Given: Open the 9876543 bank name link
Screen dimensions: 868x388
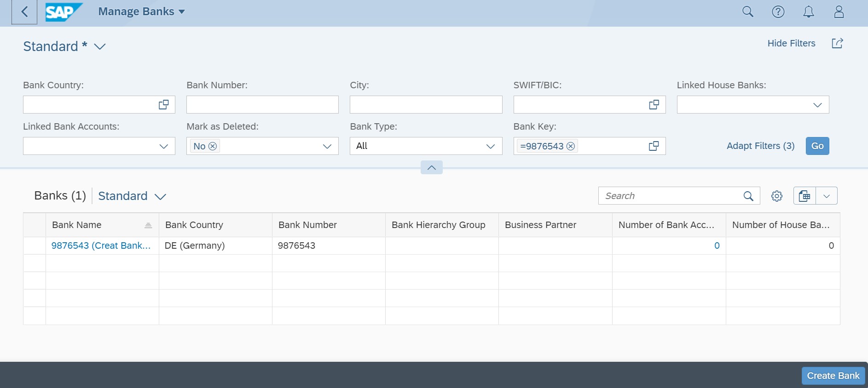Looking at the screenshot, I should (x=101, y=246).
